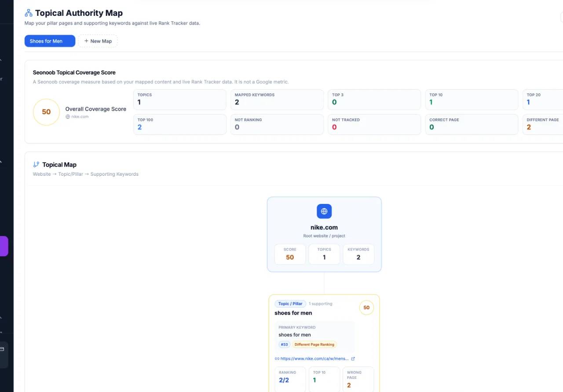Screen dimensions: 563x392
Task: Click the Different Page Ranking badge
Action: pyautogui.click(x=314, y=345)
